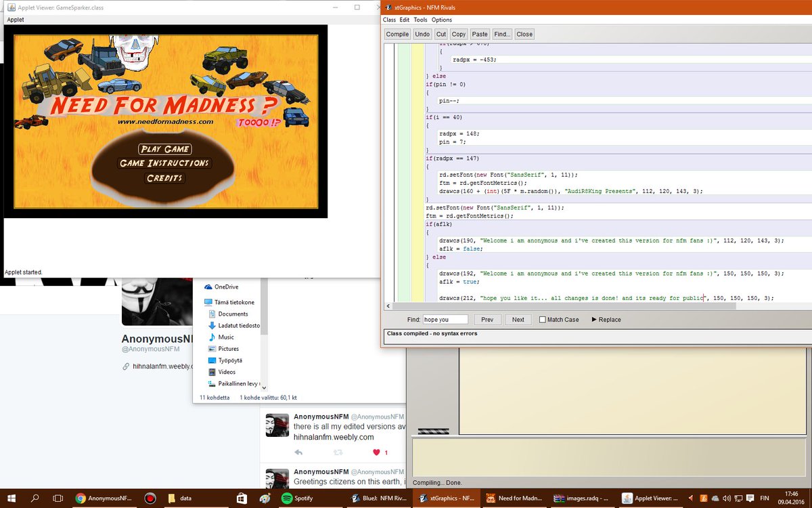Click the Undo button in editor toolbar
Image resolution: width=812 pixels, height=508 pixels.
pyautogui.click(x=422, y=34)
